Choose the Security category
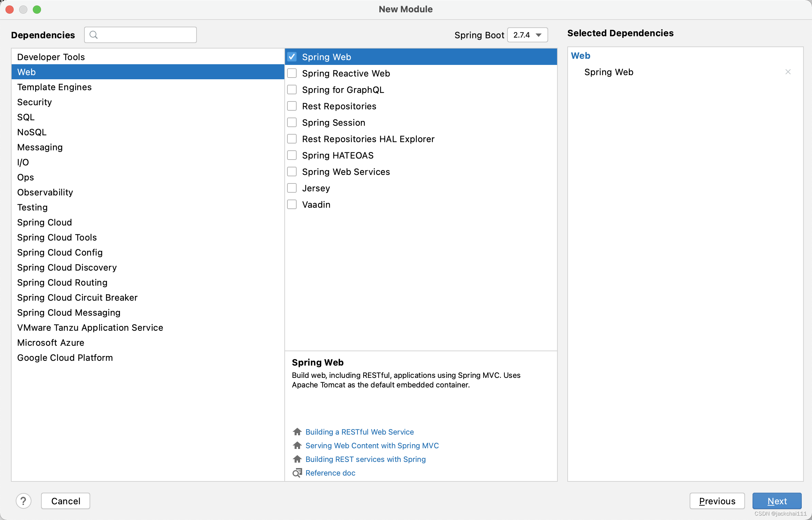Viewport: 812px width, 520px height. tap(148, 102)
